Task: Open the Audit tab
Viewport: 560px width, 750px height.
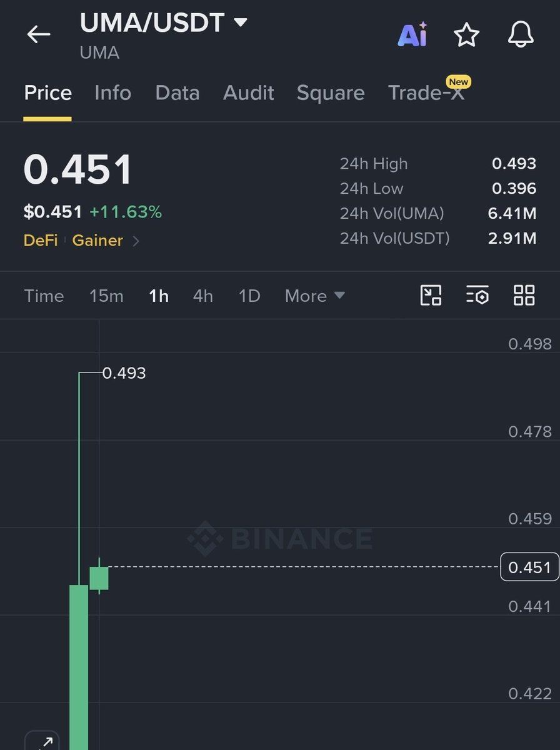Action: click(x=248, y=93)
